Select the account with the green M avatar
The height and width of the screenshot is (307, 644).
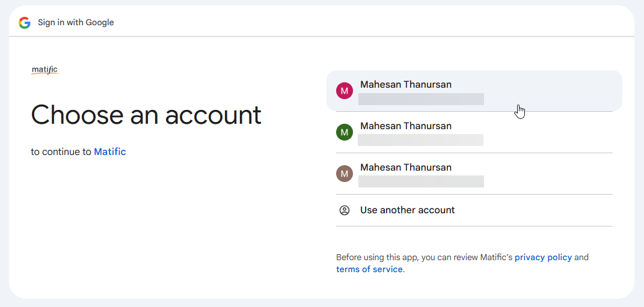tap(474, 132)
